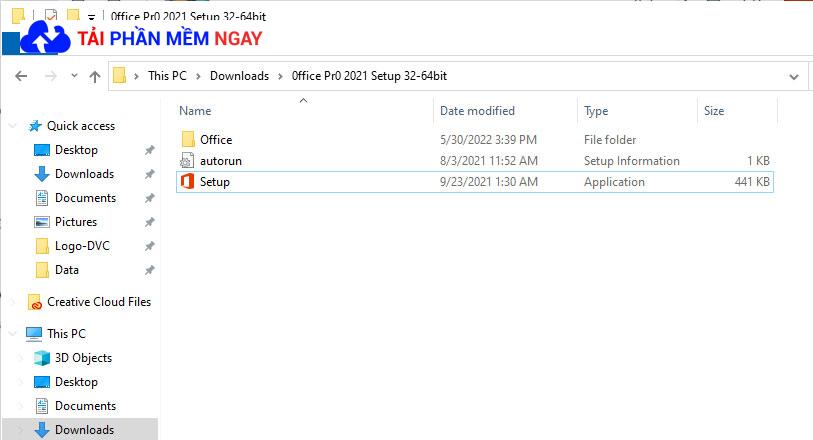
Task: Go back with the Back arrow
Action: [21, 76]
